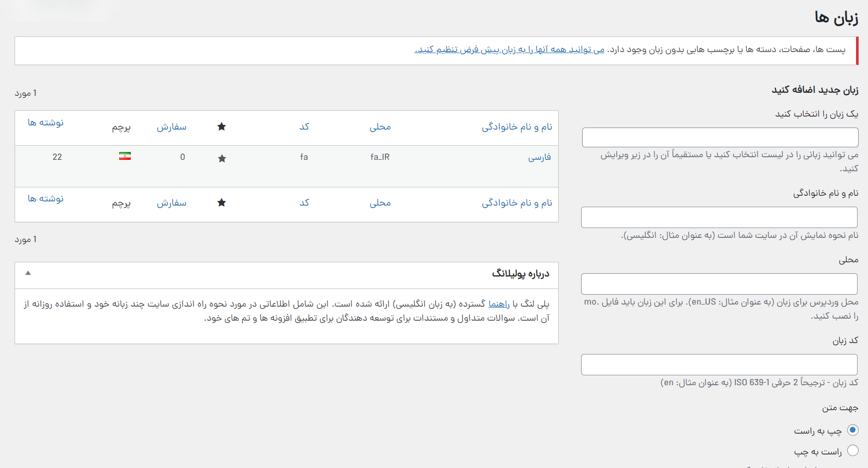
Task: Select the راست به چپ radio button
Action: 852,450
